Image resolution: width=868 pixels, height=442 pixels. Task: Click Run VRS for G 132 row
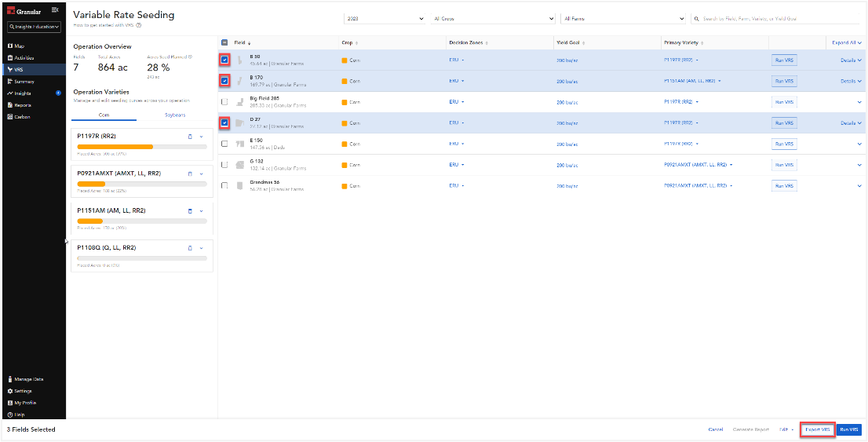point(784,165)
